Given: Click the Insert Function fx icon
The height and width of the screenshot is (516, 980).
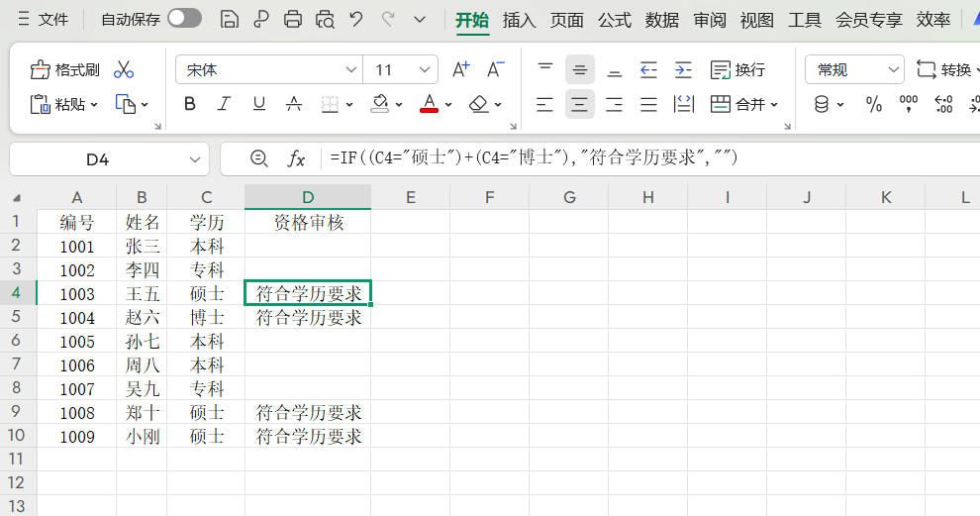Looking at the screenshot, I should [x=296, y=158].
